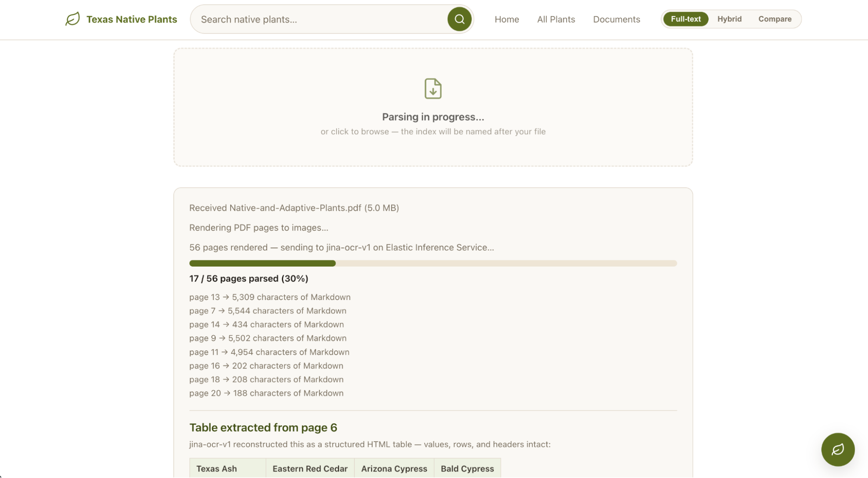Open the All Plants page
Screen dimensions: 868x478
coord(556,20)
